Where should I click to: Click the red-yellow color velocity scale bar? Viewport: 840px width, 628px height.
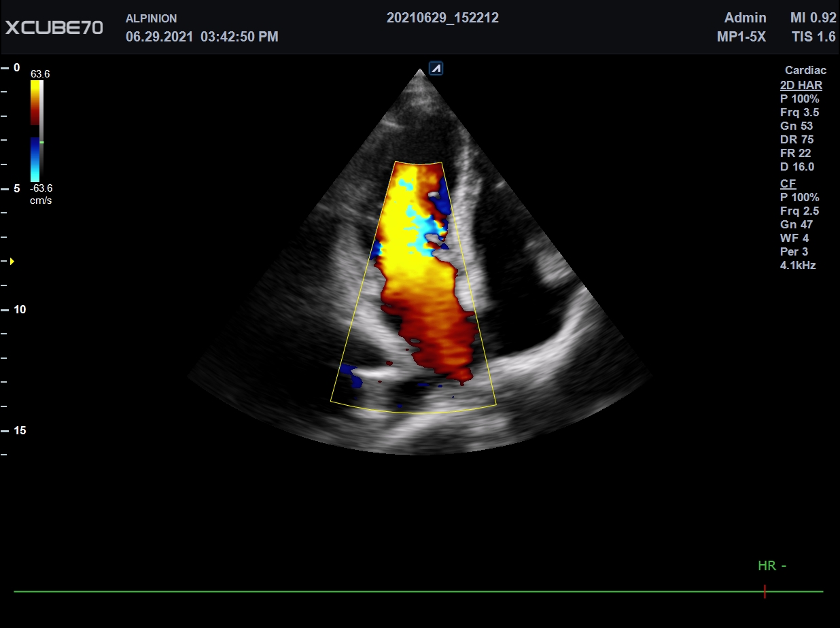pyautogui.click(x=35, y=103)
